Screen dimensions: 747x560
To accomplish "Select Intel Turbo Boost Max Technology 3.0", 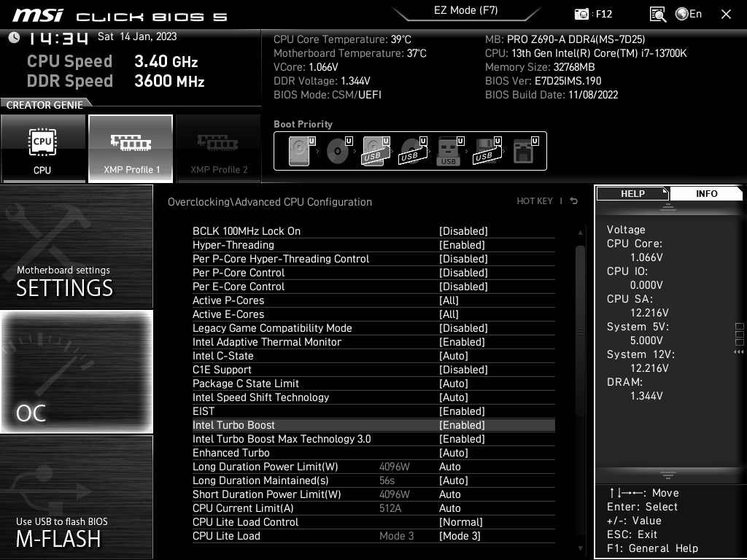I will coord(373,439).
